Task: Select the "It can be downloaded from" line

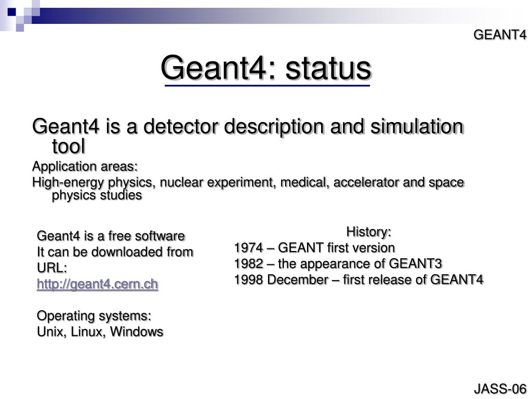Action: pyautogui.click(x=115, y=252)
